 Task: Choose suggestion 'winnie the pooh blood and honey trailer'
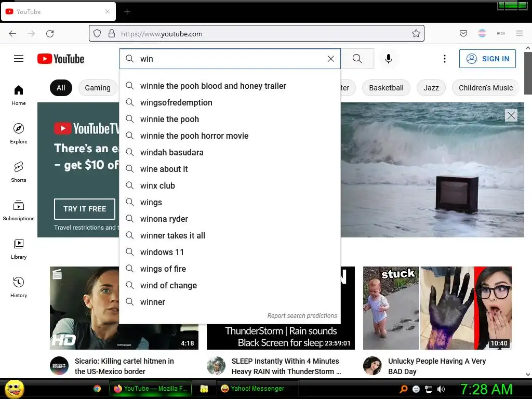tap(230, 86)
